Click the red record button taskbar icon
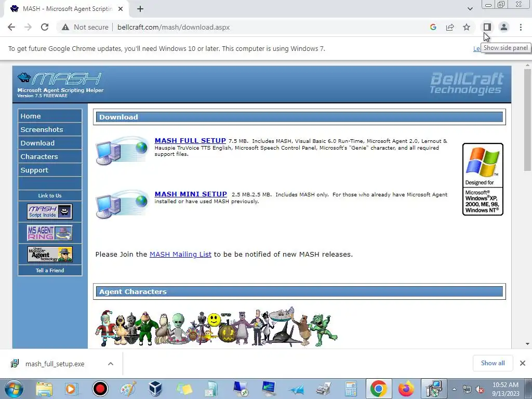Image resolution: width=532 pixels, height=399 pixels. coord(100,389)
